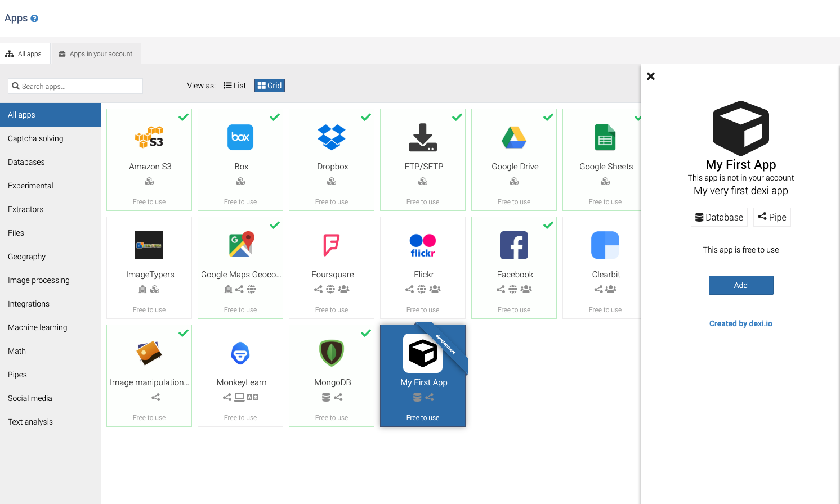
Task: Filter by Experimental category
Action: point(51,186)
